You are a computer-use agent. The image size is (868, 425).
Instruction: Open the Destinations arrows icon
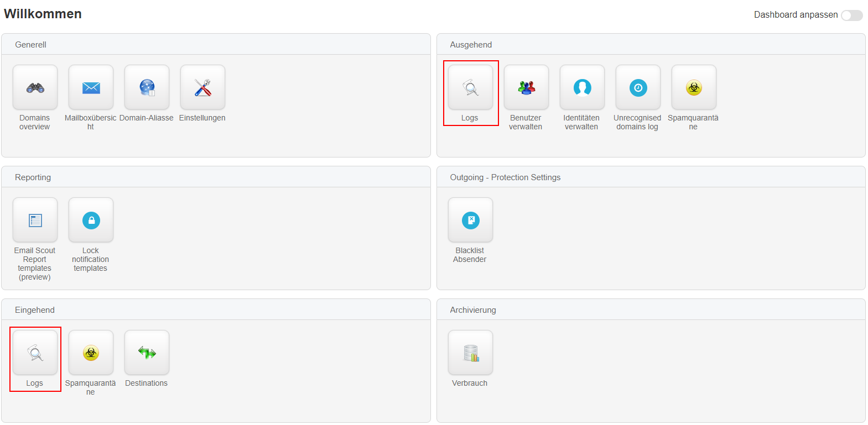[x=147, y=353]
